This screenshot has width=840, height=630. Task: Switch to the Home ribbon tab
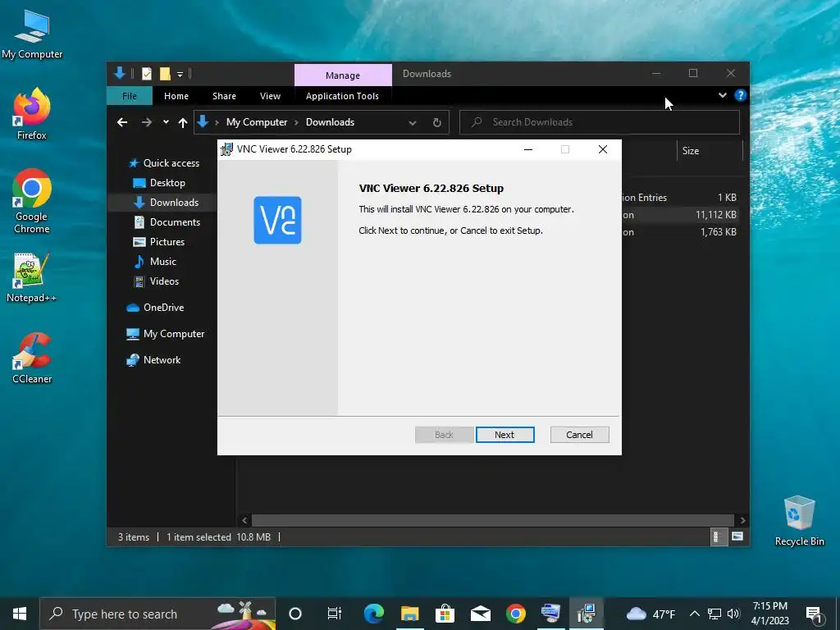point(176,96)
